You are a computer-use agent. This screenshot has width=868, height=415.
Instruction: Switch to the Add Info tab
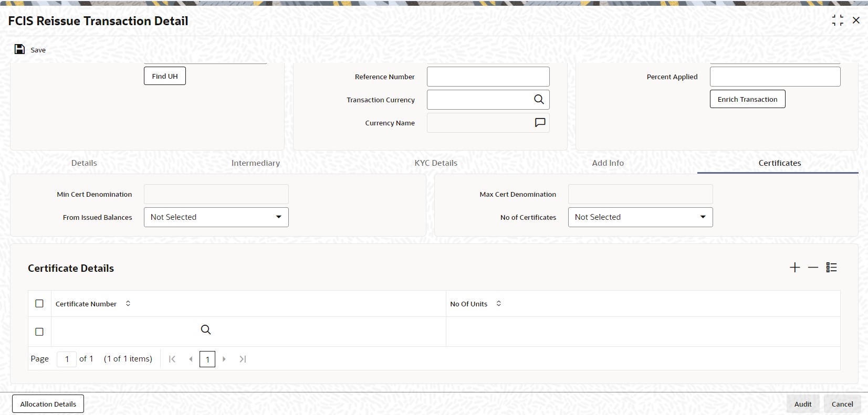tap(608, 163)
